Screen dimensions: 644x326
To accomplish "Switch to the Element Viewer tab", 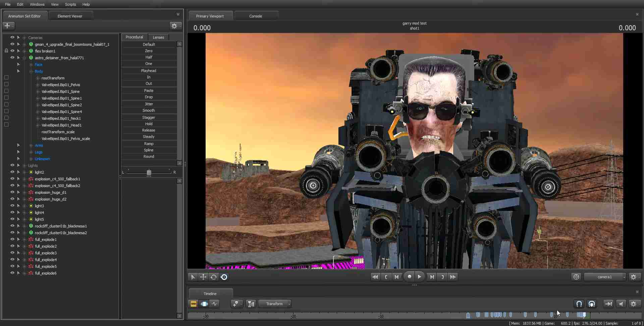I will tap(70, 16).
